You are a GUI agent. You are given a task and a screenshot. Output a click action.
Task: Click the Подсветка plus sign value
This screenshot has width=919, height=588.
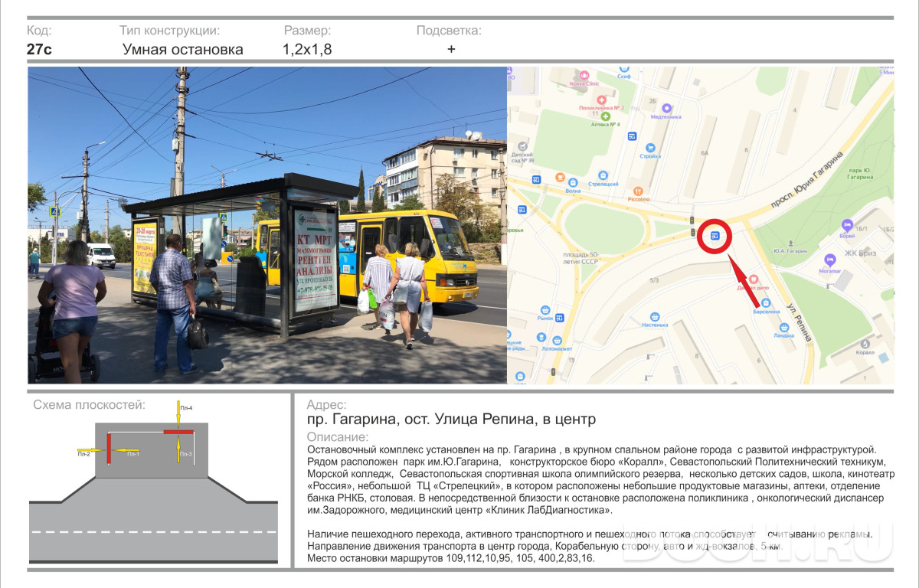pyautogui.click(x=451, y=49)
